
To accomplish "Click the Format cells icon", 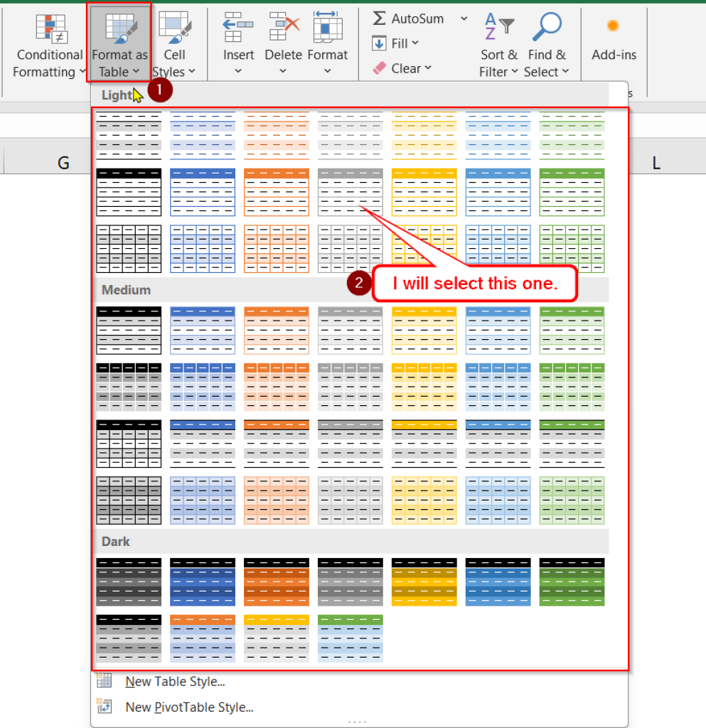I will pyautogui.click(x=327, y=28).
